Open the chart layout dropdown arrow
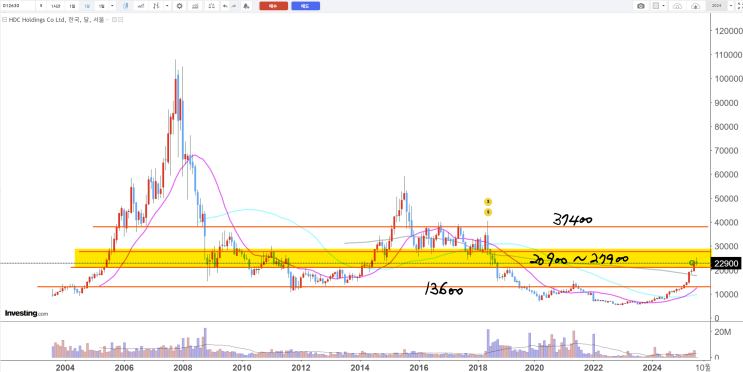The height and width of the screenshot is (372, 743). (x=663, y=6)
